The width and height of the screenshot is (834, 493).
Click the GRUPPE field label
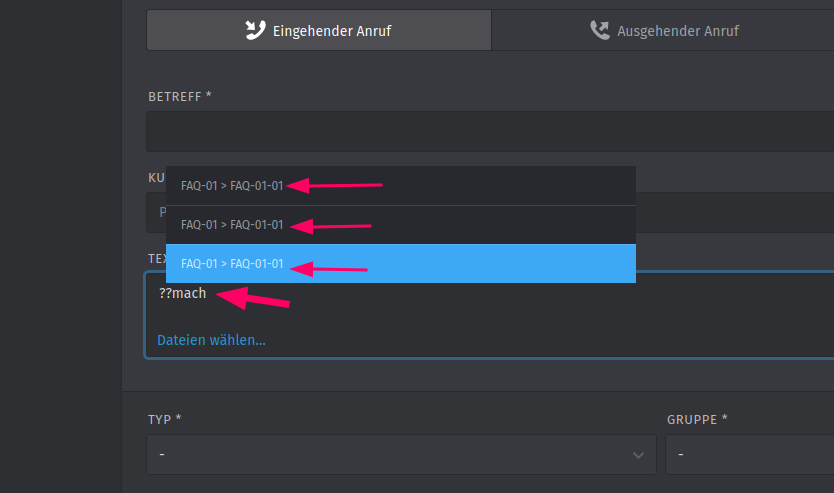coord(697,419)
